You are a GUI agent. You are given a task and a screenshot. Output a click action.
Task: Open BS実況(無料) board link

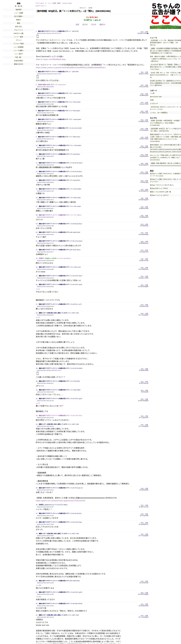coord(18,61)
